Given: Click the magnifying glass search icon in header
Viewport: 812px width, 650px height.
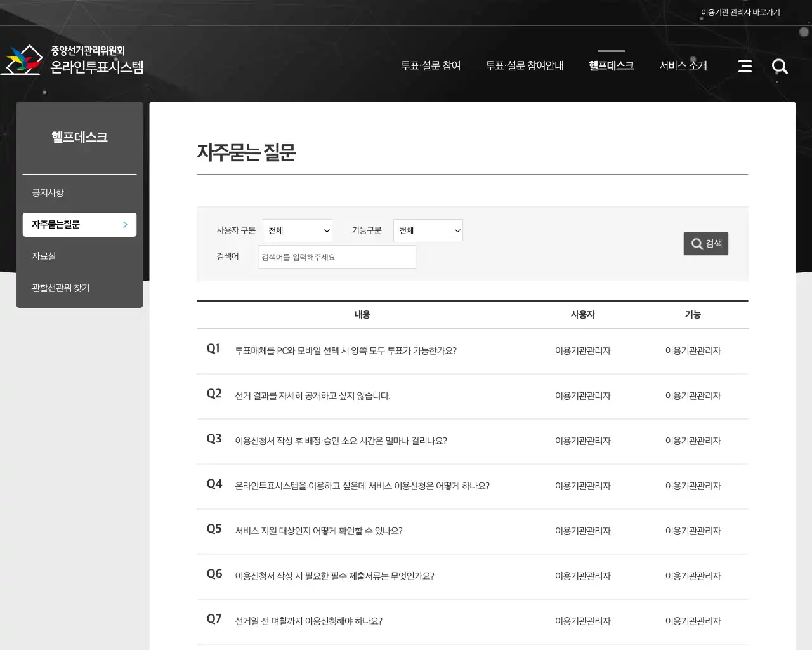Looking at the screenshot, I should coord(780,66).
